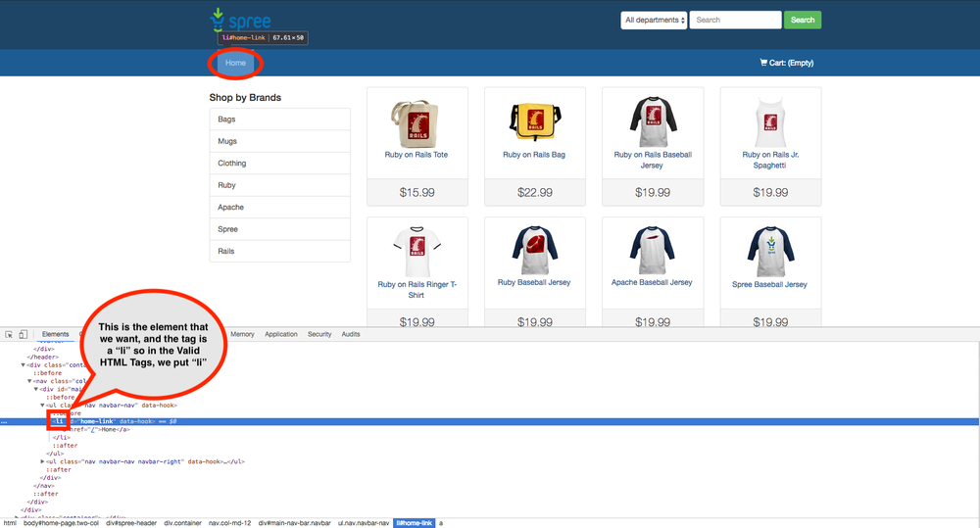Click the Spree Baseball Jersey title link
Screen dimensions: 980x528
(x=770, y=284)
